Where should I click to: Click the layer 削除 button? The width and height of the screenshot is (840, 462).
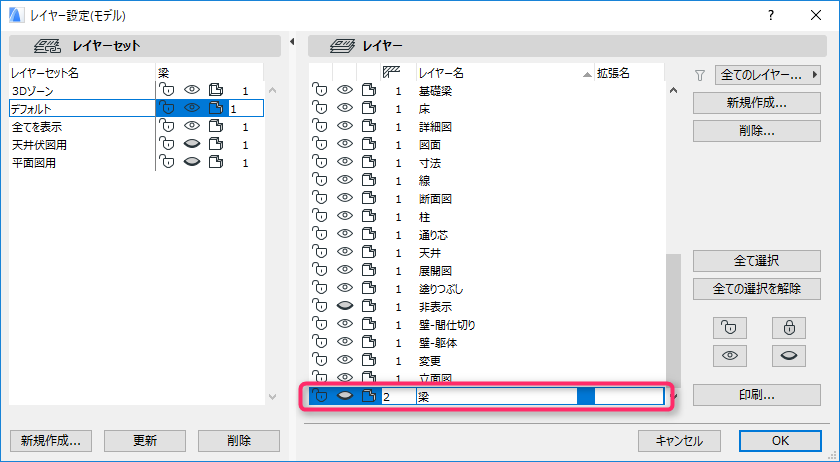(x=756, y=131)
